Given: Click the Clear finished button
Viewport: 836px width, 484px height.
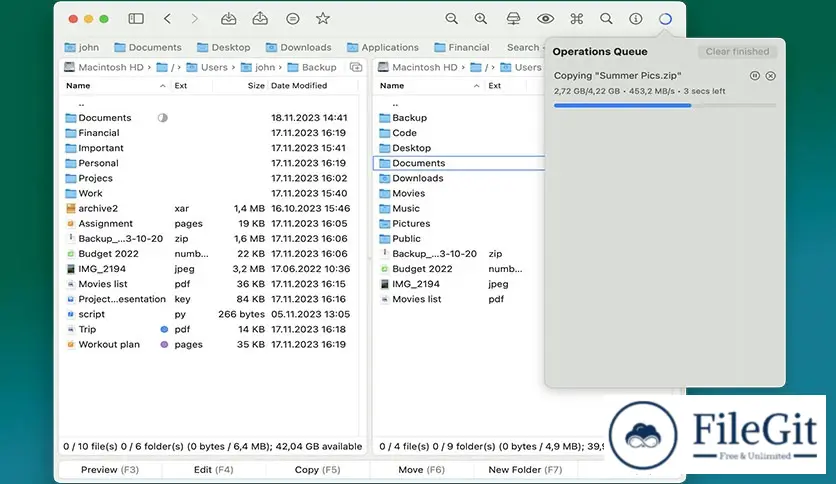Looking at the screenshot, I should [x=737, y=52].
